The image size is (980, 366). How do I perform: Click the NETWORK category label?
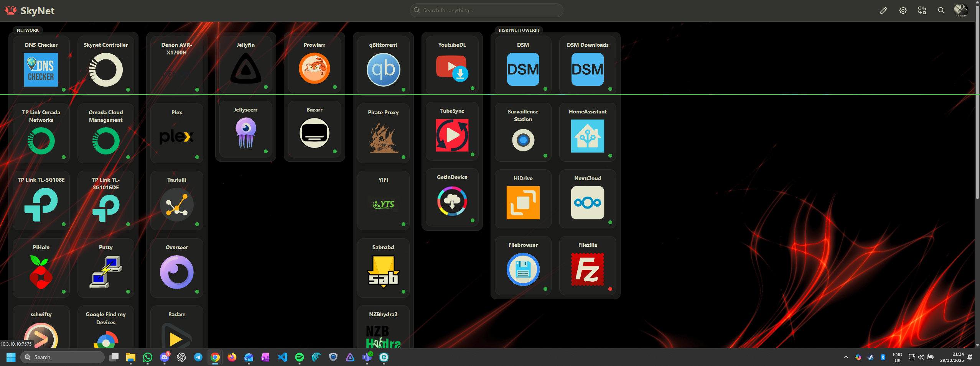coord(28,30)
